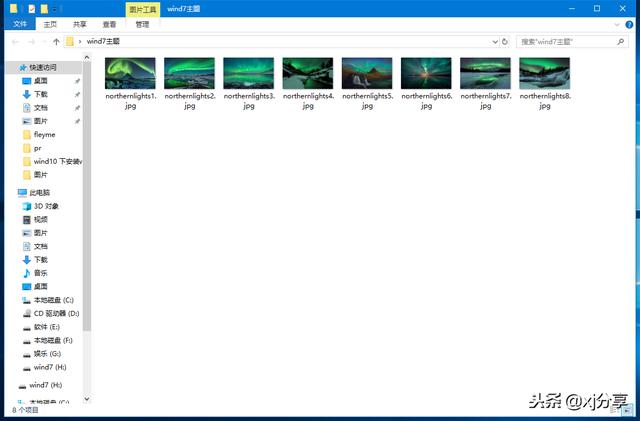Open quick access toolbar customize dropdown
The width and height of the screenshot is (640, 421).
click(x=55, y=9)
